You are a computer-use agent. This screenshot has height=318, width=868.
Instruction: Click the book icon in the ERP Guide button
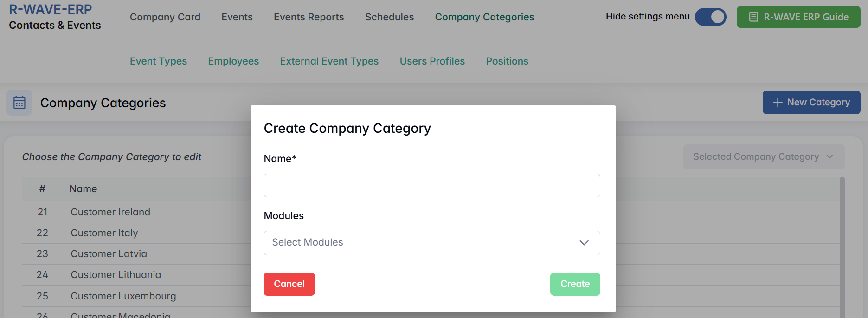(754, 17)
